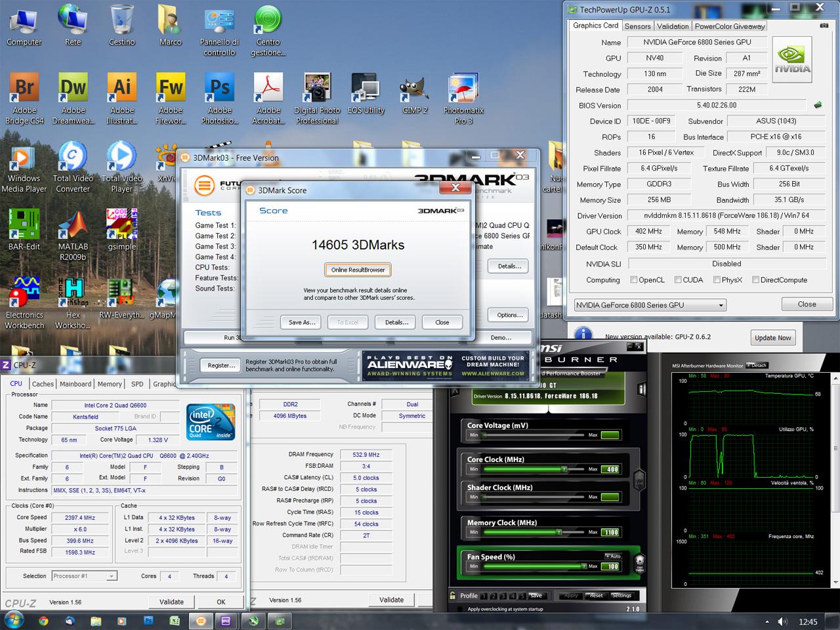
Task: Open BAR-Edit desktop icon
Action: click(24, 230)
